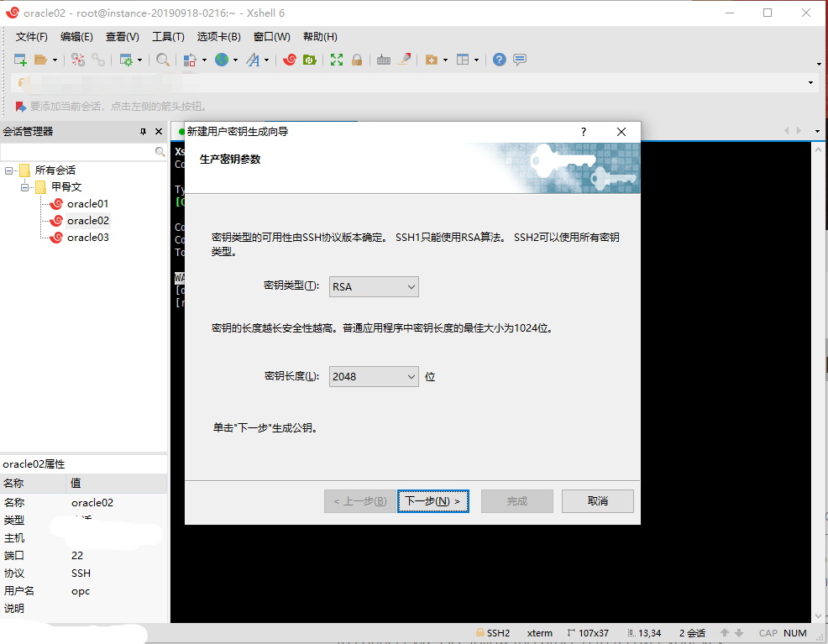This screenshot has width=828, height=644.
Task: Open the 选项卡 menu
Action: (x=219, y=36)
